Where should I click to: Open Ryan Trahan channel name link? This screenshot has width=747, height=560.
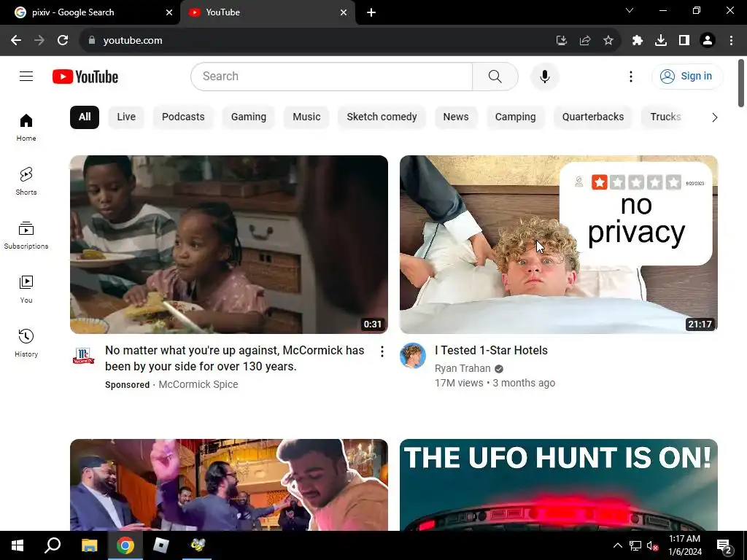[x=462, y=368]
